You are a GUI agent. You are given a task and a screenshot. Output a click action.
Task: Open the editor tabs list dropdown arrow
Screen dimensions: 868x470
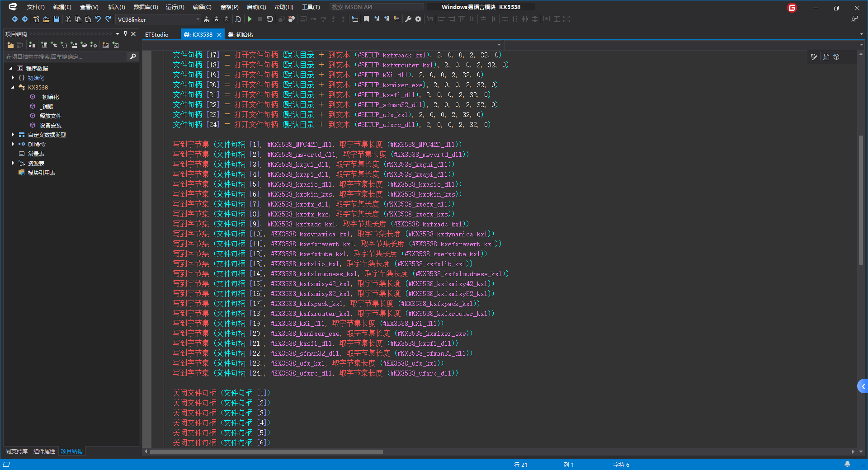coord(861,34)
